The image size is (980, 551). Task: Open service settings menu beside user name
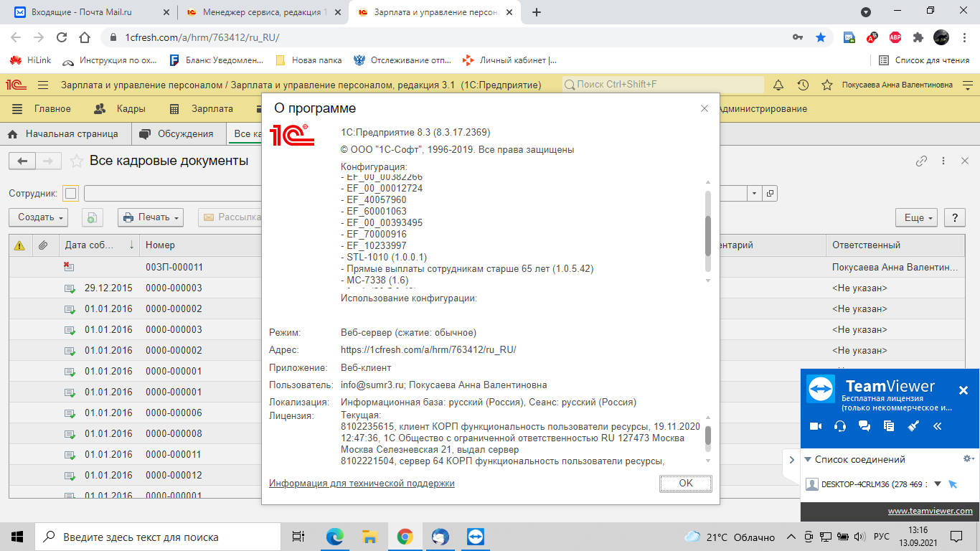tap(967, 85)
